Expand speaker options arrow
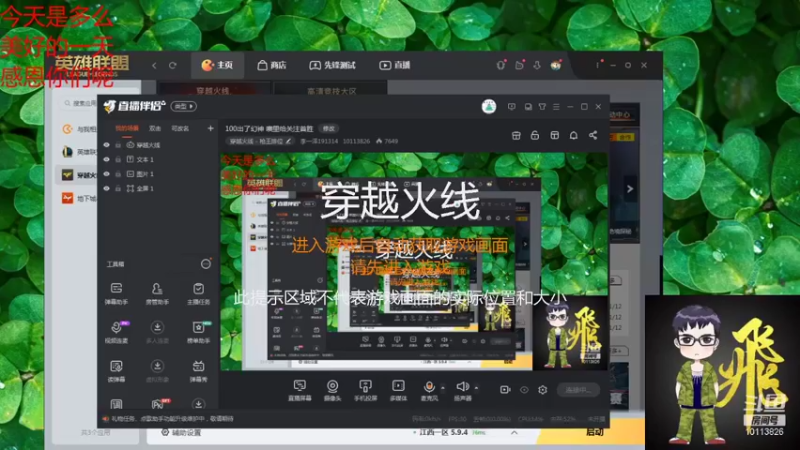This screenshot has height=450, width=800. [x=476, y=388]
